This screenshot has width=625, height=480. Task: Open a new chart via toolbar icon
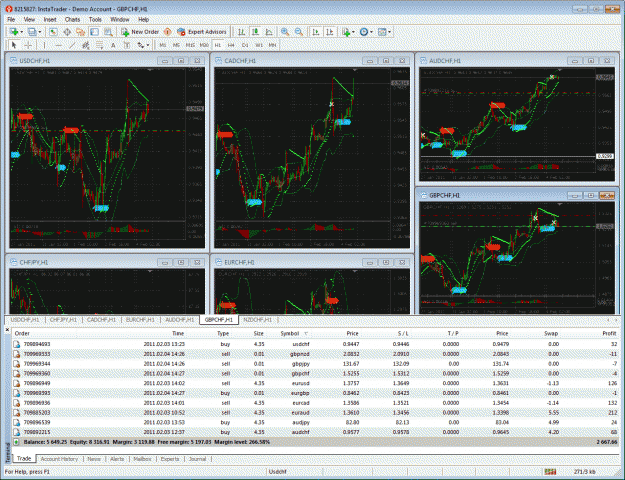coord(14,32)
